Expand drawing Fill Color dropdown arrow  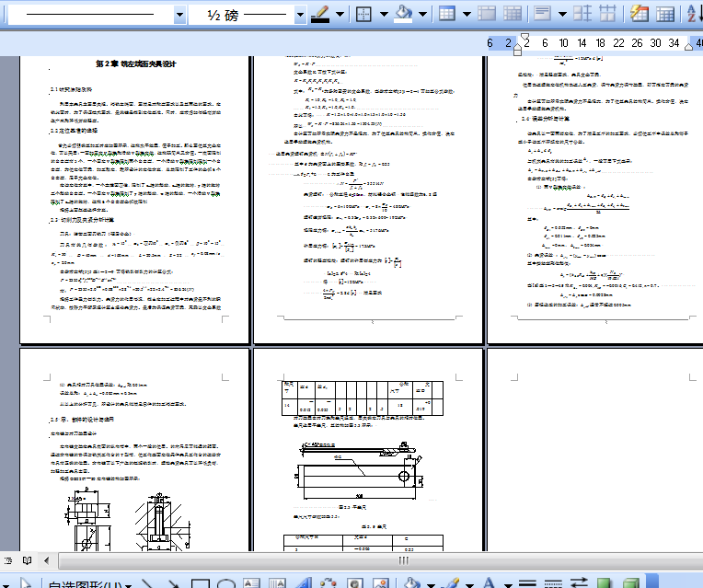tap(432, 585)
